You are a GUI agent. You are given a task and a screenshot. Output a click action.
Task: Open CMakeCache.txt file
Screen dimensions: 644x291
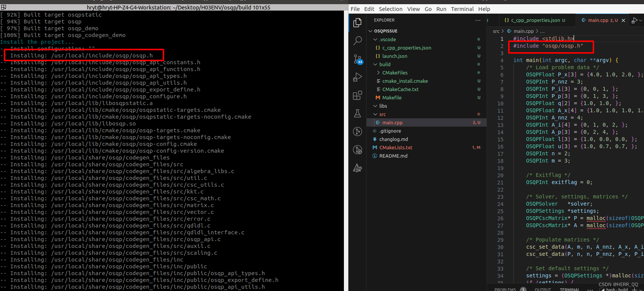(x=427, y=89)
